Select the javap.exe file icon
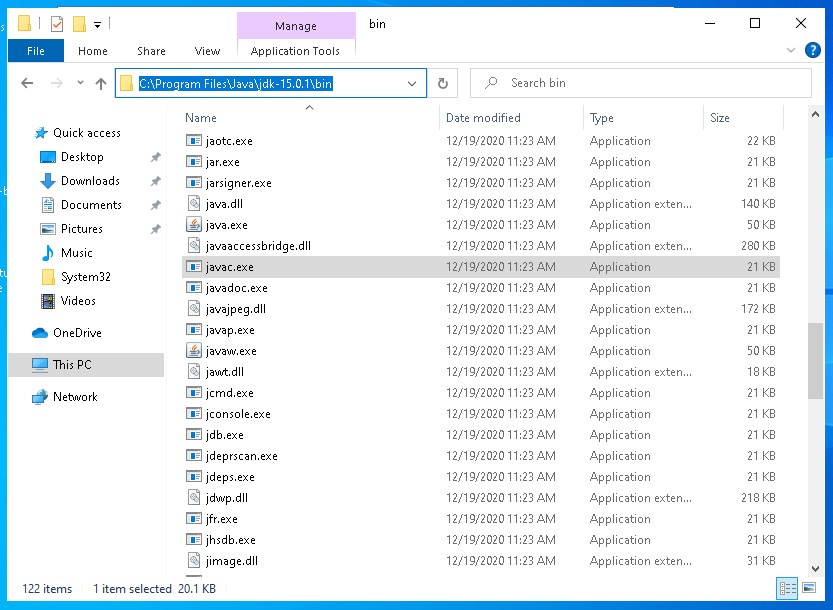Screen dimensions: 833x610 coord(194,329)
